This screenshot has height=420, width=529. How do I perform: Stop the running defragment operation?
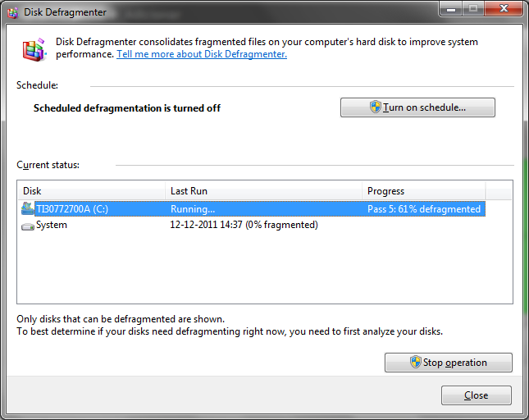point(448,363)
